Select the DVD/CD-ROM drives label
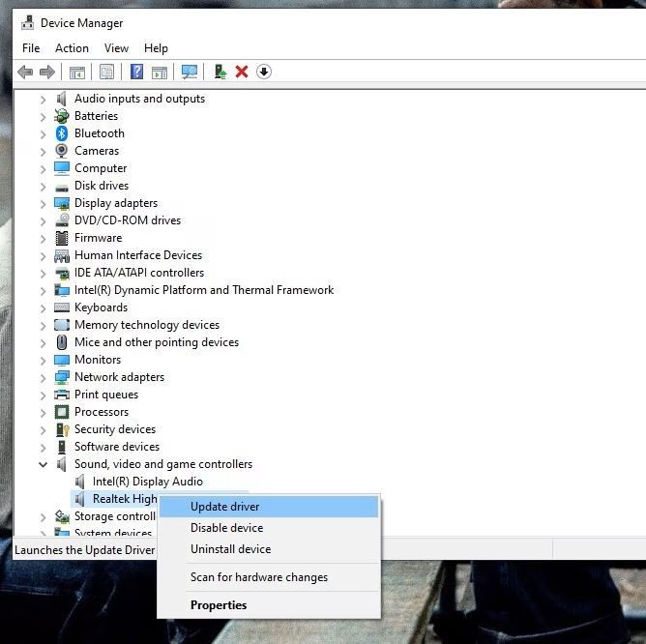Screen dimensions: 646x644 (x=128, y=220)
